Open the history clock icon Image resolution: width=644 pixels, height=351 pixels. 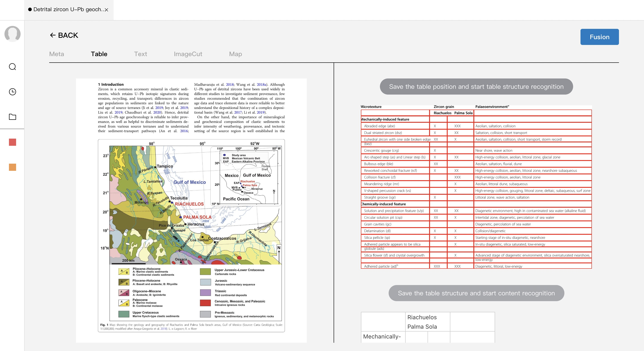coord(13,92)
